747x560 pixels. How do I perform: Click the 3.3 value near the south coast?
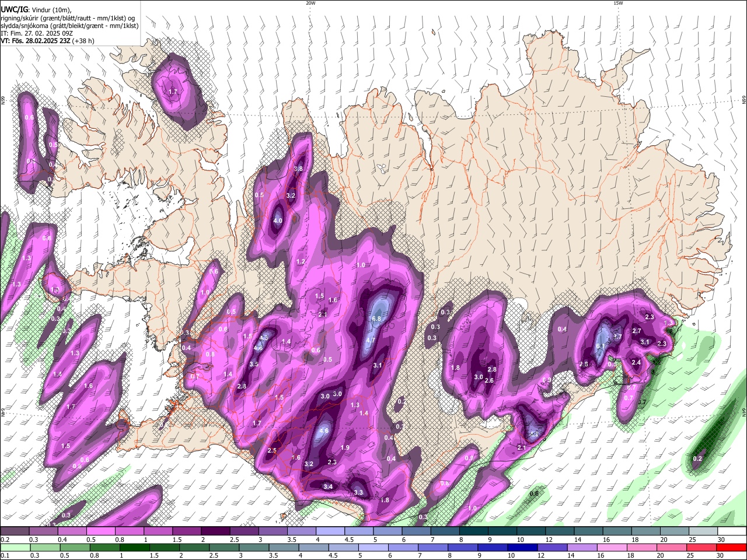[358, 493]
